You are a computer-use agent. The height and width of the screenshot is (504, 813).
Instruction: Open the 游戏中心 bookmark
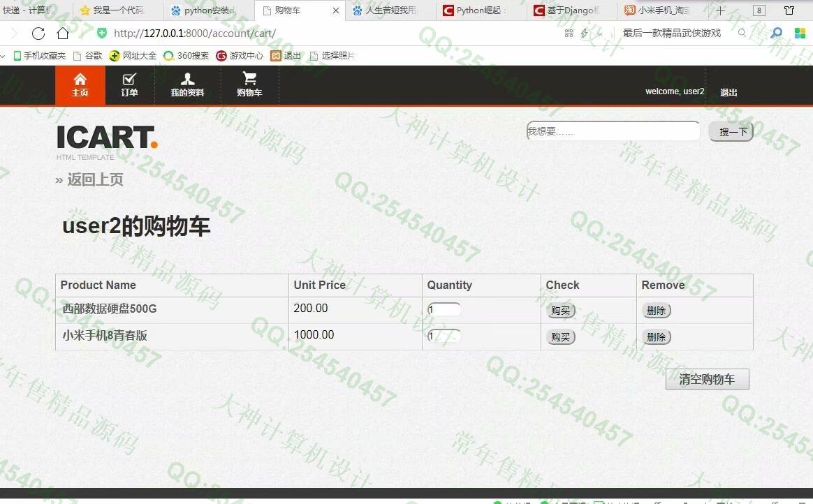240,55
